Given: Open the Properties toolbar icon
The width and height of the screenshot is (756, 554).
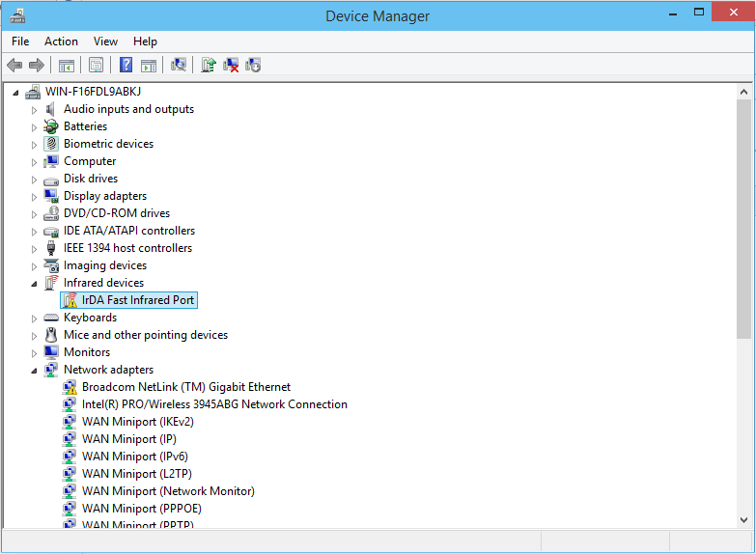Looking at the screenshot, I should (x=96, y=65).
